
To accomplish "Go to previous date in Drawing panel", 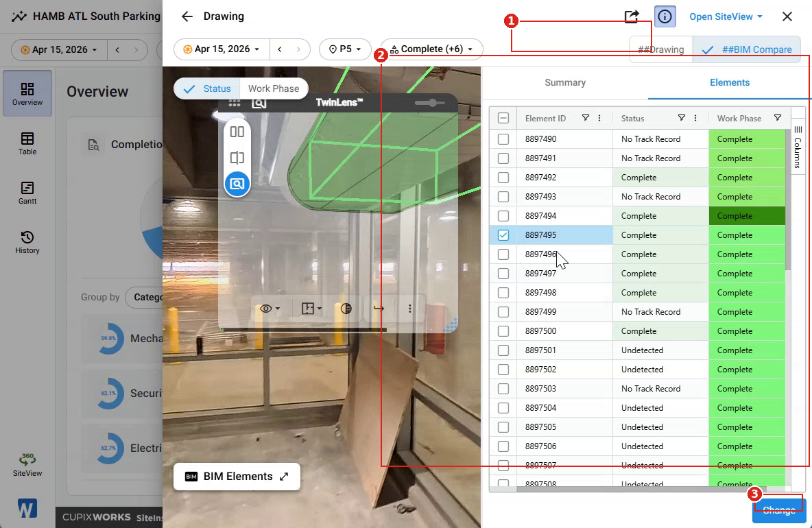I will [280, 49].
